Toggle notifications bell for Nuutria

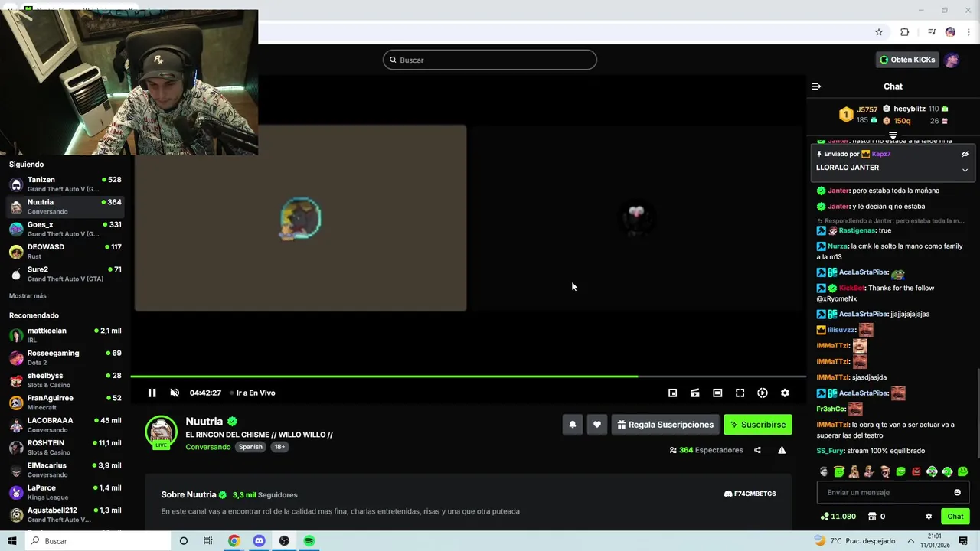point(572,425)
